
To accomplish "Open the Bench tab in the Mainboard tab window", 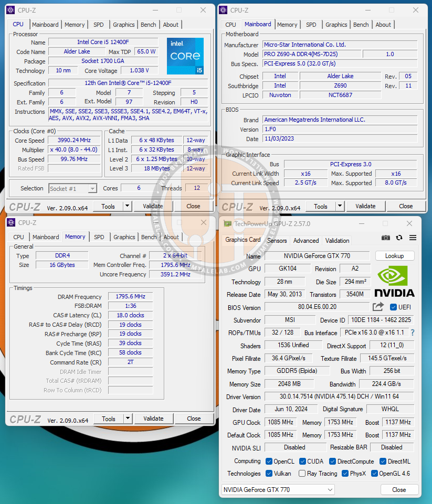I will (x=361, y=25).
